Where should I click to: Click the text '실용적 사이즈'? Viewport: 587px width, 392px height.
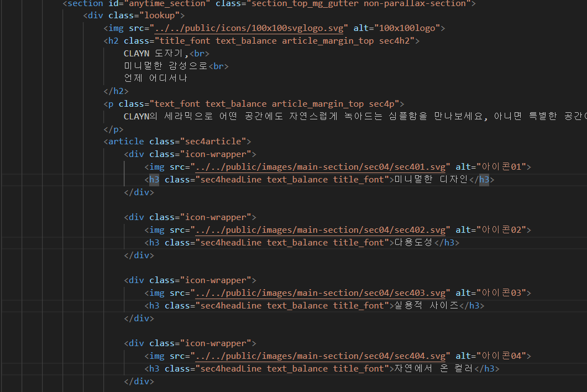click(426, 306)
